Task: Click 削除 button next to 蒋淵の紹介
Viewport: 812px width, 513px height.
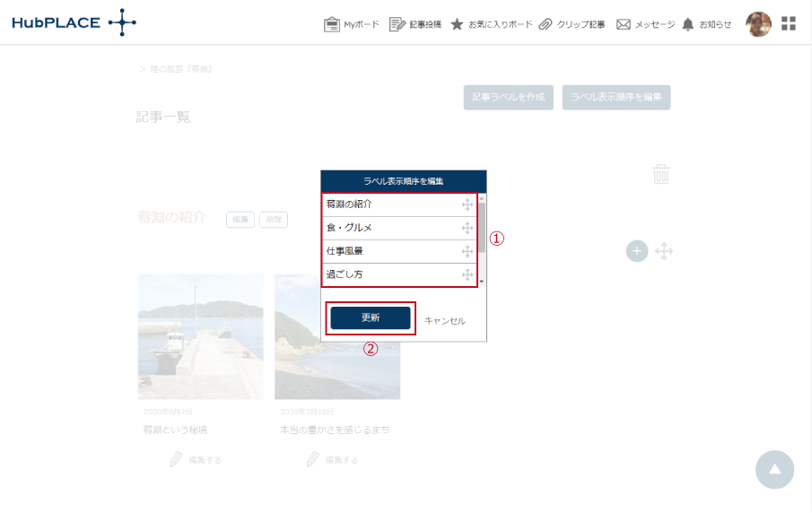Action: pyautogui.click(x=274, y=220)
